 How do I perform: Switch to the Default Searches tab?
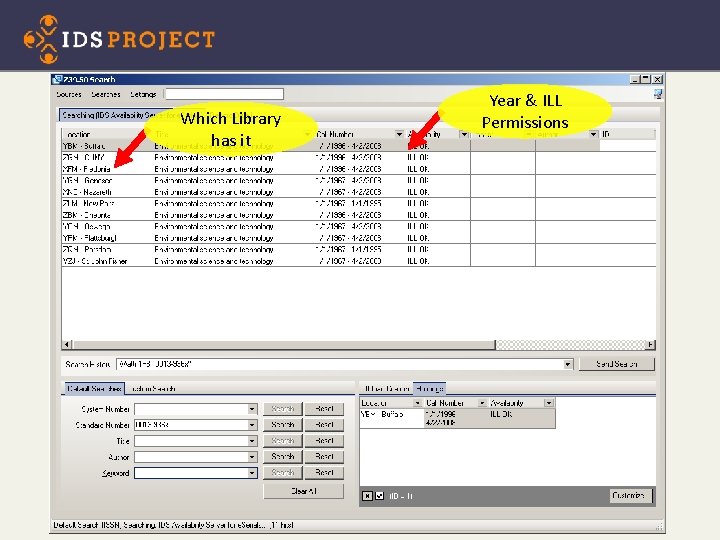coord(94,388)
